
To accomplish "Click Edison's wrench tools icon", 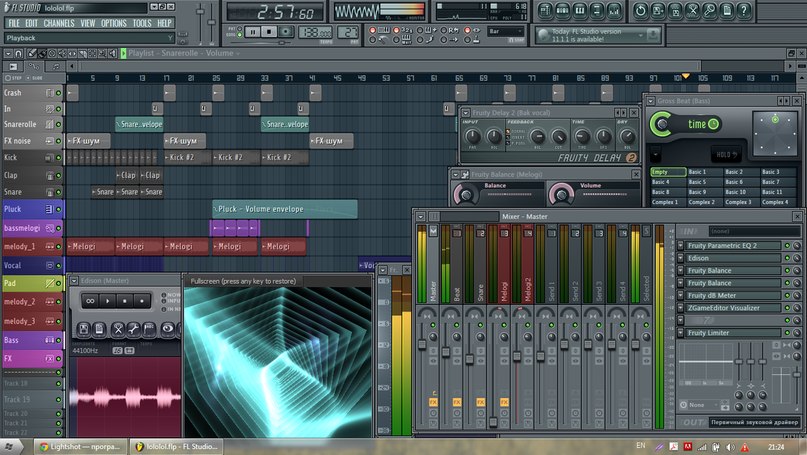I will coord(134,329).
